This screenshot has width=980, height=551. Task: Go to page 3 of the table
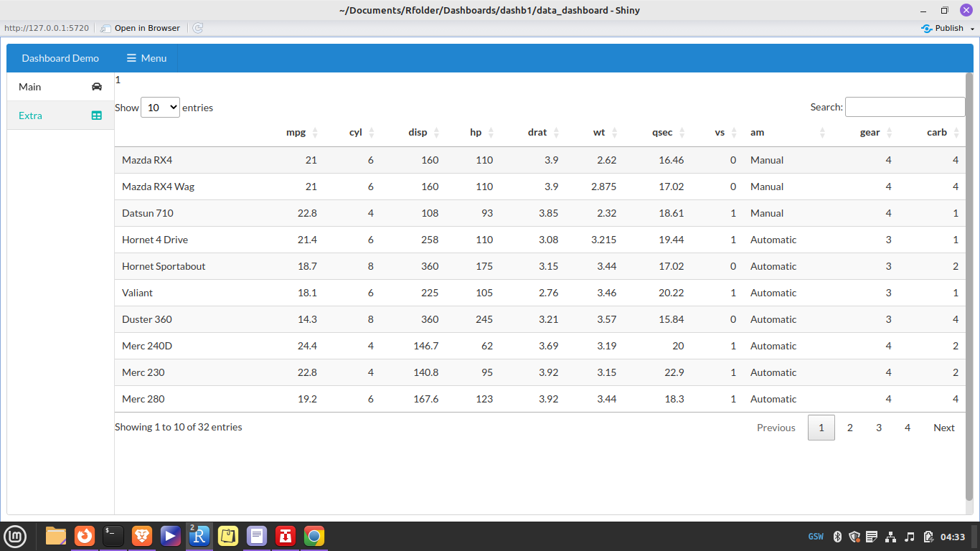(x=878, y=427)
